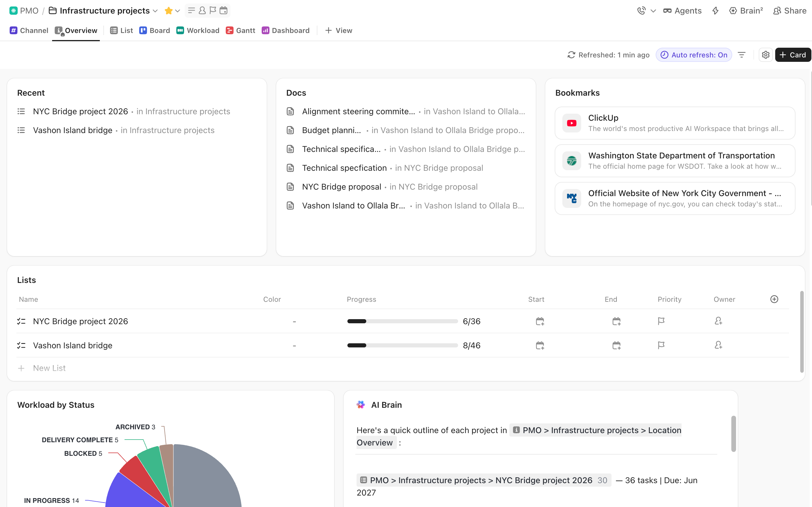Viewport: 812px width, 507px height.
Task: Switch to the List view tab
Action: [121, 31]
